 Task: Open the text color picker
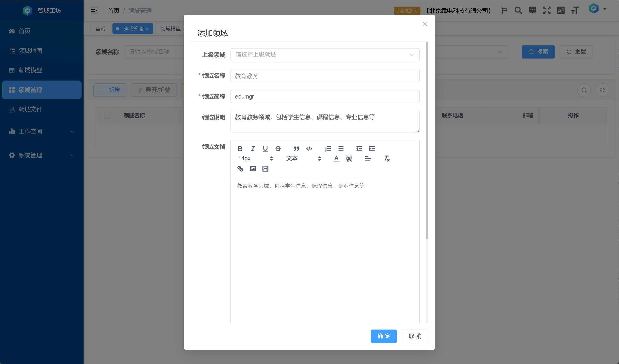(x=336, y=159)
